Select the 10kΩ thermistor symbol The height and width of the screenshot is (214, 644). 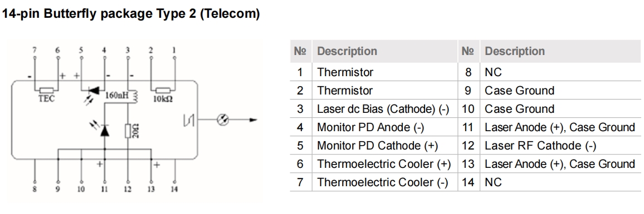coord(163,91)
